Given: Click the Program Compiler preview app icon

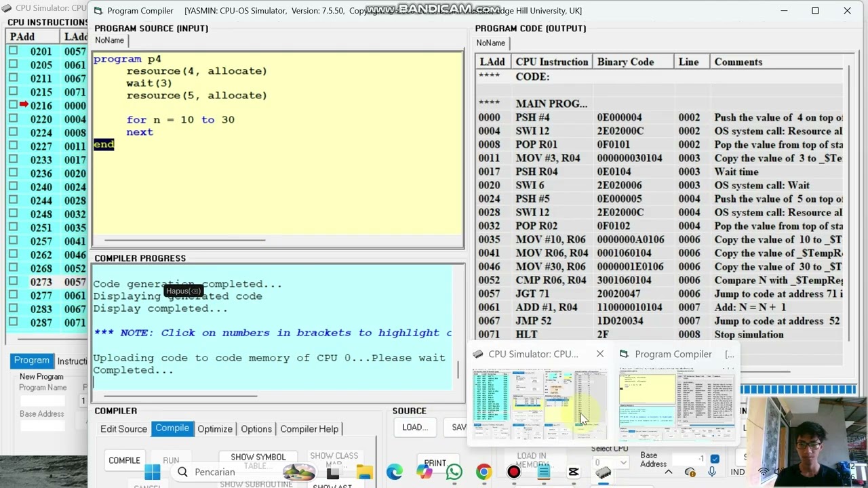Looking at the screenshot, I should pyautogui.click(x=625, y=354).
